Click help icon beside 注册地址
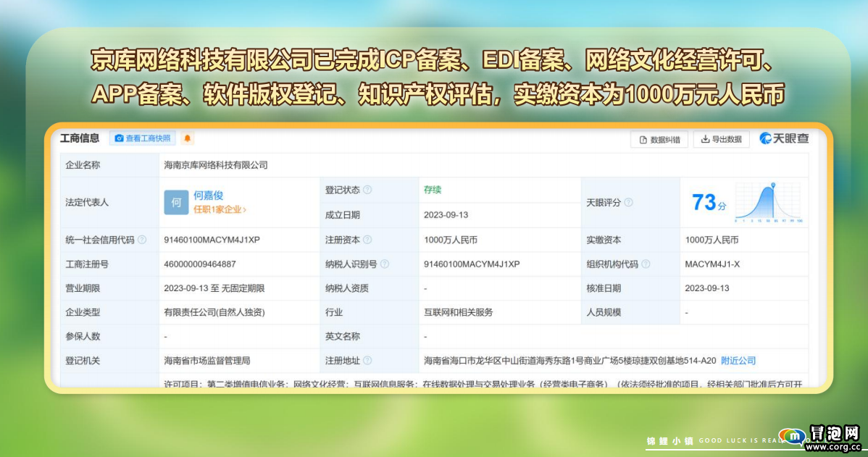This screenshot has height=457, width=868. coord(367,360)
